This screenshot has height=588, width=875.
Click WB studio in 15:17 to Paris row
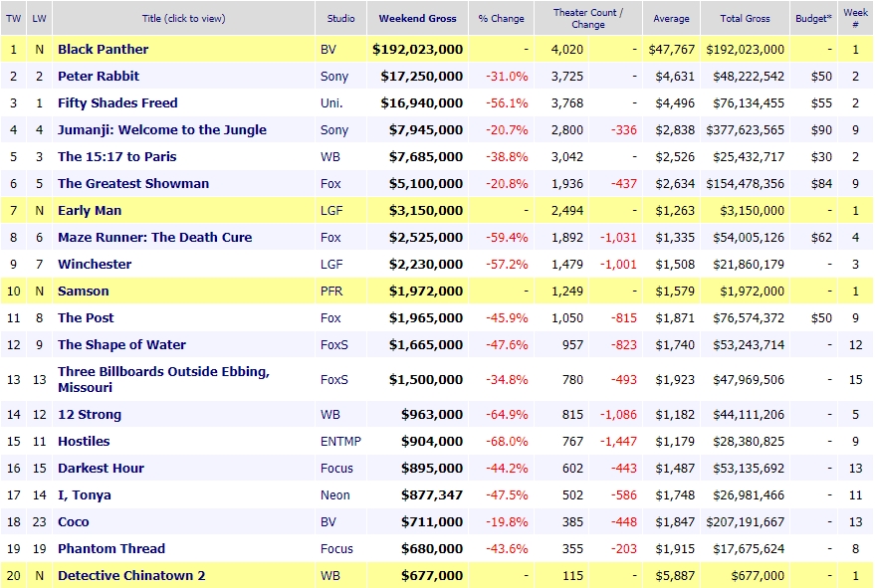[x=330, y=157]
